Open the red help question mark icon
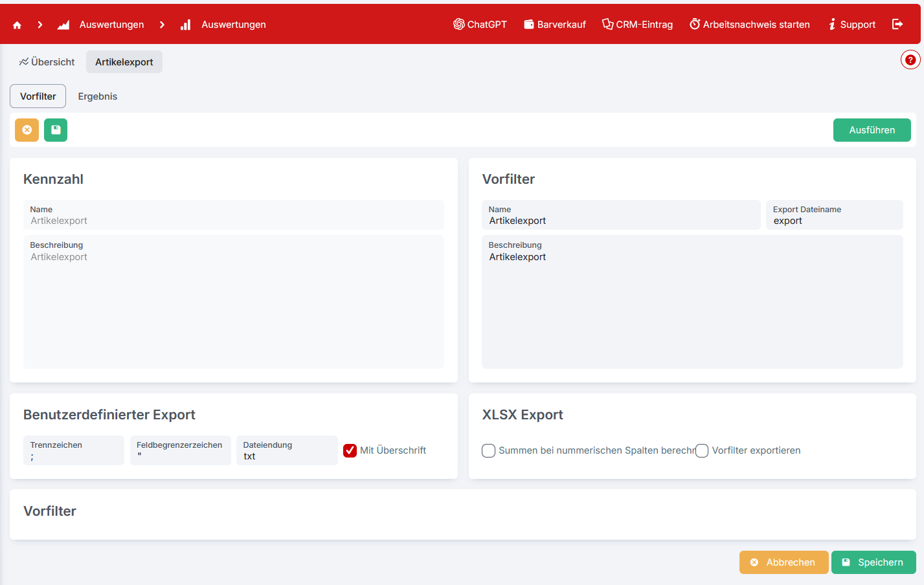Screen dimensions: 924x585 (910, 60)
